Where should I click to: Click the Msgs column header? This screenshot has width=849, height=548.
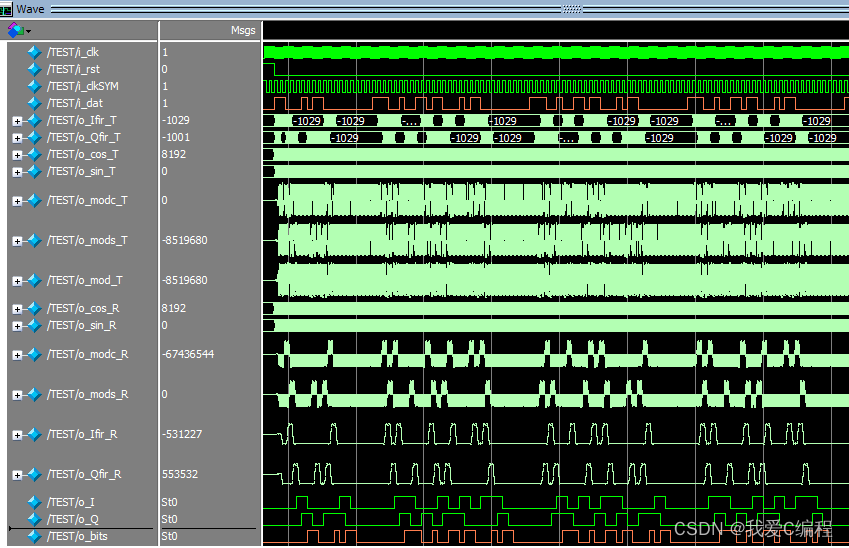click(243, 30)
